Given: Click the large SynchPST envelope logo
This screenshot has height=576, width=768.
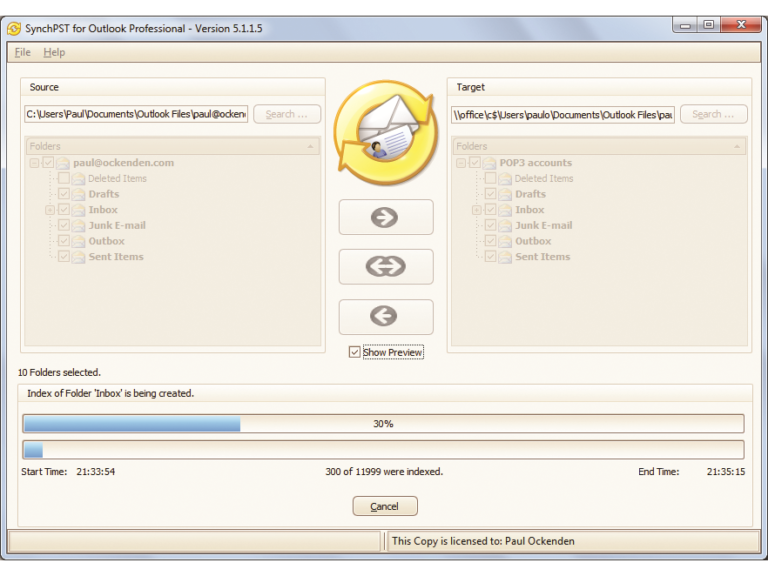Looking at the screenshot, I should click(385, 133).
